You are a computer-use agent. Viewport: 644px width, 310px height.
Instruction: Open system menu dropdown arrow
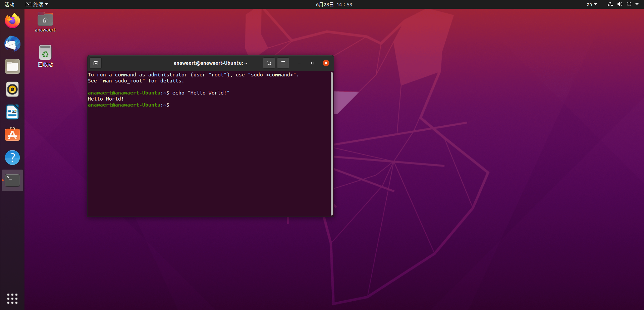[637, 4]
